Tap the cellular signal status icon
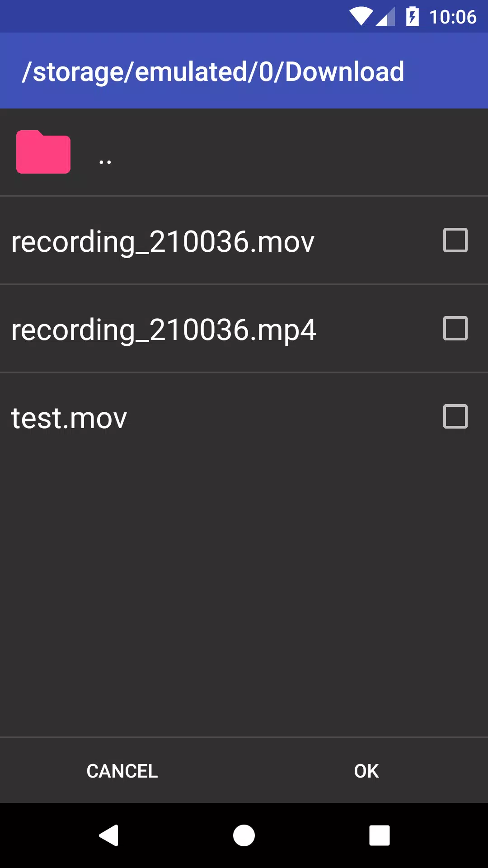This screenshot has height=868, width=488. 385,17
